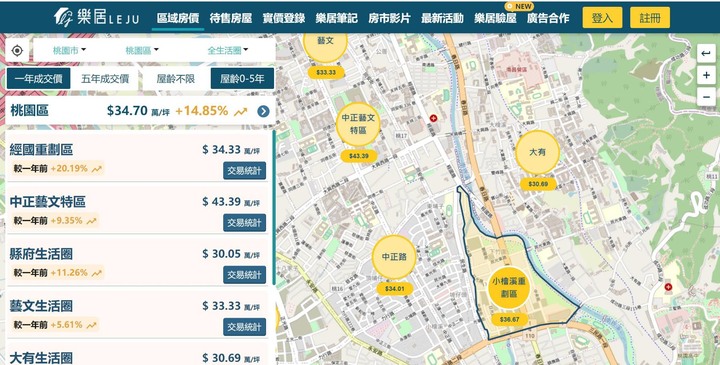The height and width of the screenshot is (365, 720).
Task: Click the 大有生活圈 list title
Action: pos(41,358)
